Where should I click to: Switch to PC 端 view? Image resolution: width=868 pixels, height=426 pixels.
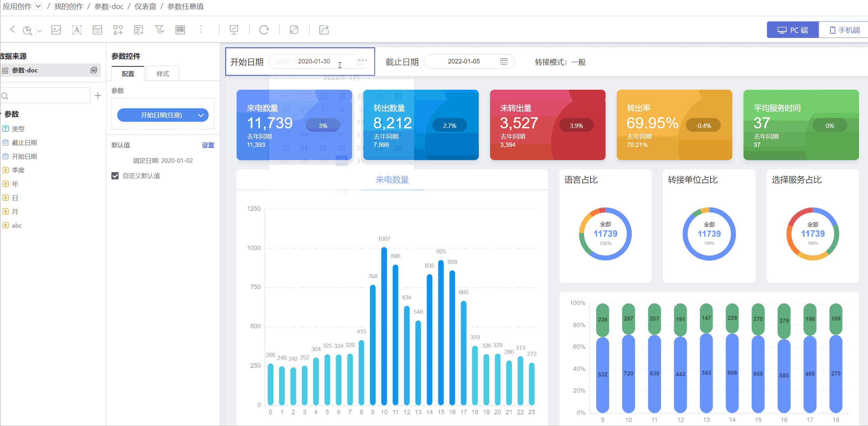click(x=792, y=30)
